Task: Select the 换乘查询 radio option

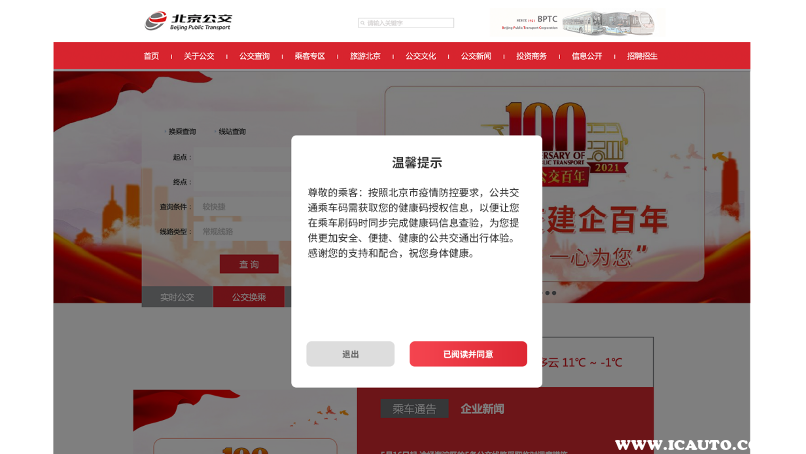Action: 165,132
